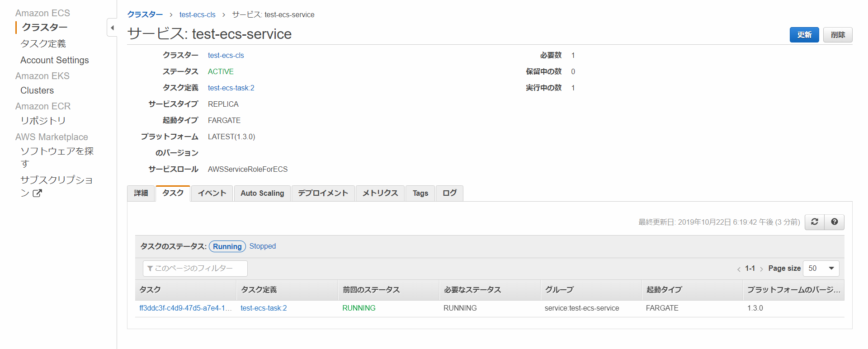The height and width of the screenshot is (349, 868).
Task: Sort by 起動タイプ column header
Action: (x=692, y=290)
